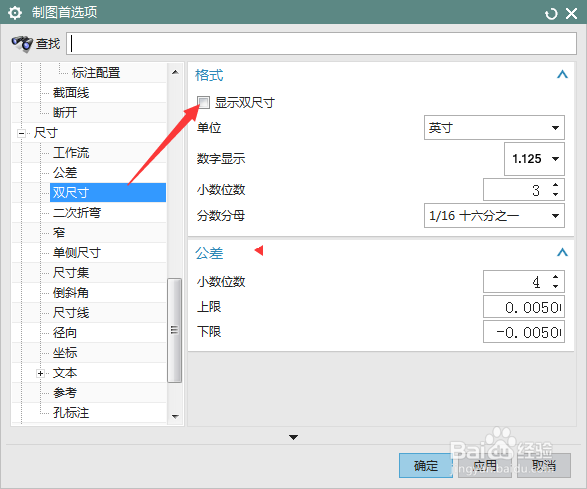Screen dimensions: 587x489
Task: Select 尺寸线 in the tree
Action: tap(71, 313)
